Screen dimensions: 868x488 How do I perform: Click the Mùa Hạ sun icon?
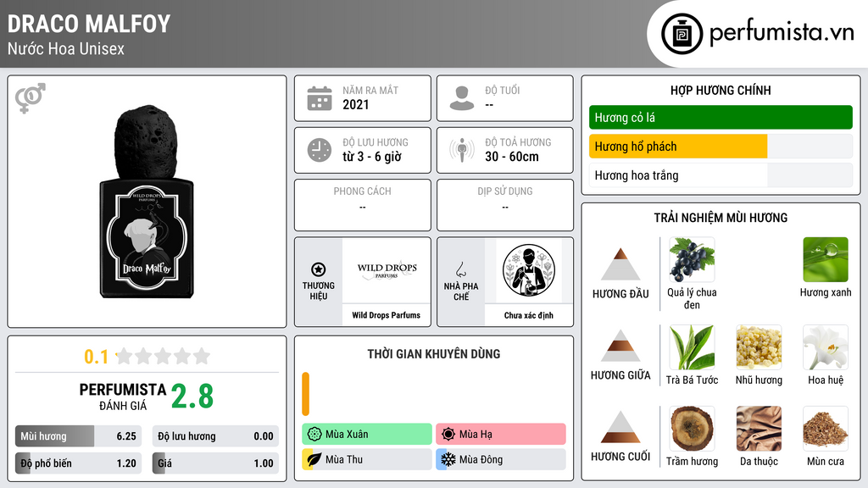tap(448, 435)
